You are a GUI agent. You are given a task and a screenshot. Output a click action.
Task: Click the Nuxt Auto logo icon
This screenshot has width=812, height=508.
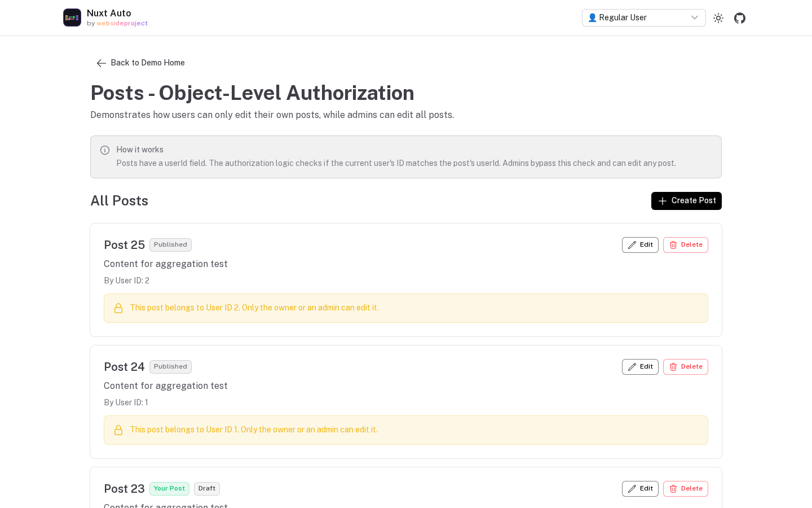pyautogui.click(x=72, y=17)
